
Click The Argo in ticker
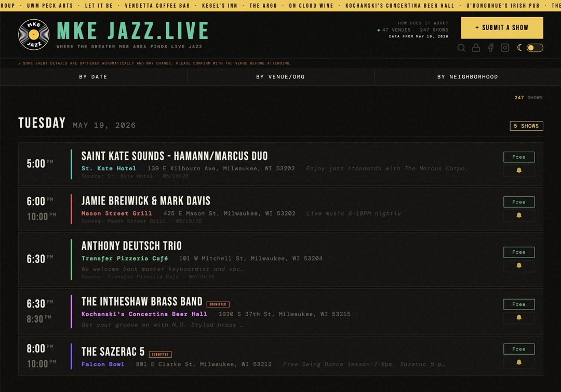pos(263,6)
